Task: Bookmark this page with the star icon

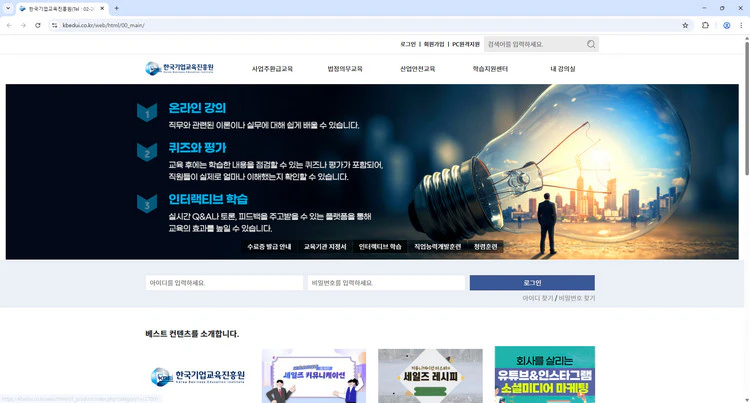Action: [685, 25]
